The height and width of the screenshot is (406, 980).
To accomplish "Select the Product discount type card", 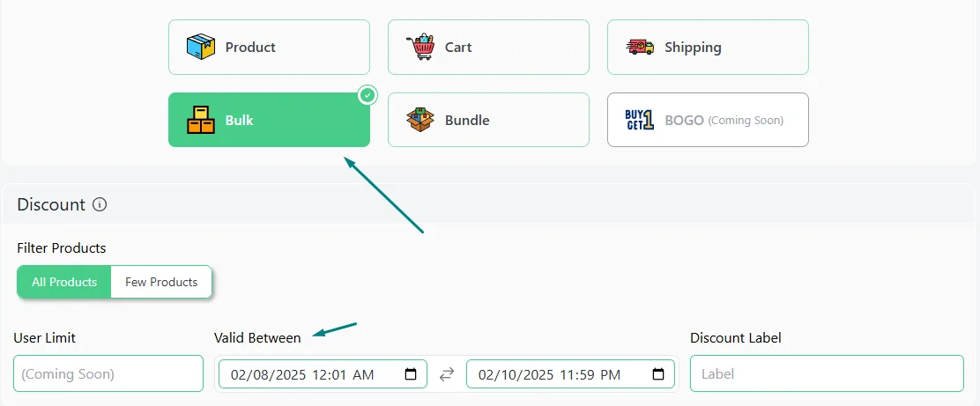I will click(x=269, y=47).
